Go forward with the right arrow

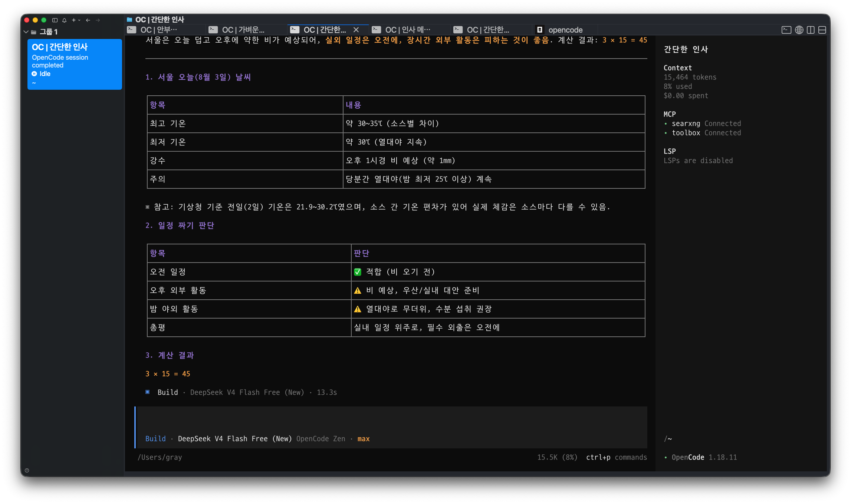[x=98, y=20]
